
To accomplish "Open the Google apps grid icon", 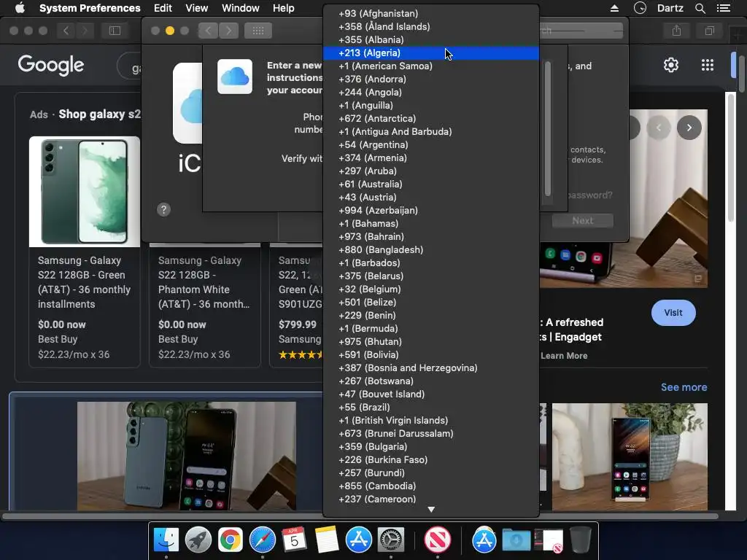I will click(x=708, y=65).
